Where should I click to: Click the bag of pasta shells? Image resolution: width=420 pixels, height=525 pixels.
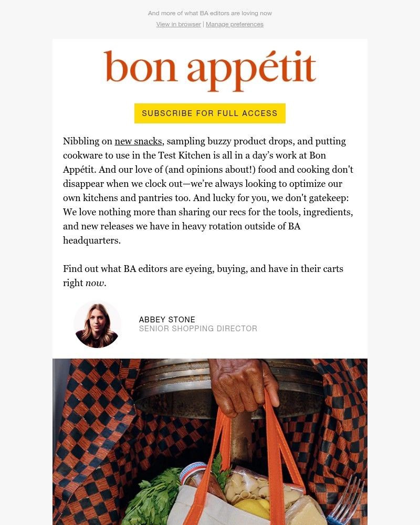click(248, 488)
